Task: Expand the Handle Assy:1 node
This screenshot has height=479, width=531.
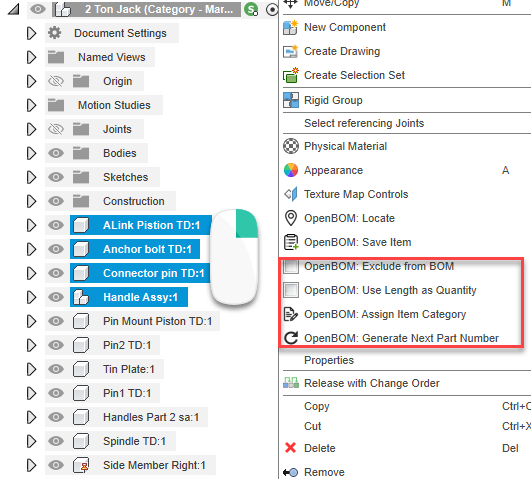Action: (x=31, y=297)
